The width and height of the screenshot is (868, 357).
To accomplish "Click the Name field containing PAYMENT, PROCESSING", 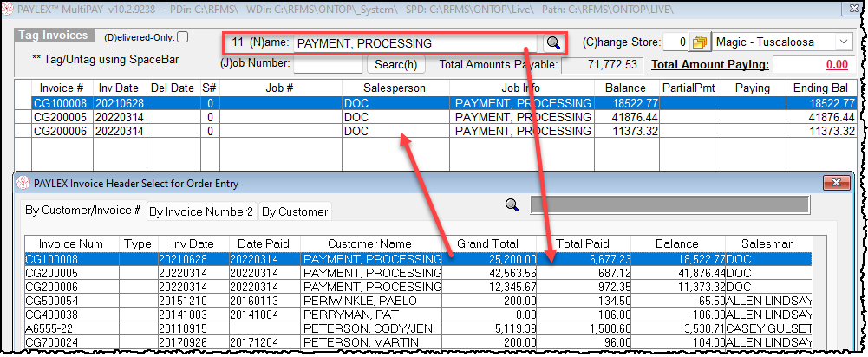I will (416, 43).
